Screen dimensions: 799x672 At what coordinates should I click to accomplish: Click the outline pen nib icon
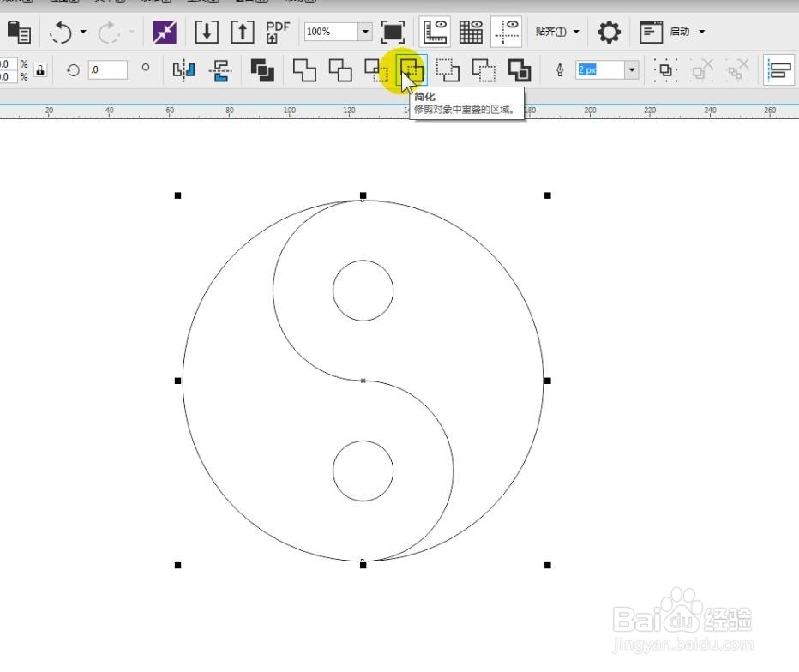point(560,69)
